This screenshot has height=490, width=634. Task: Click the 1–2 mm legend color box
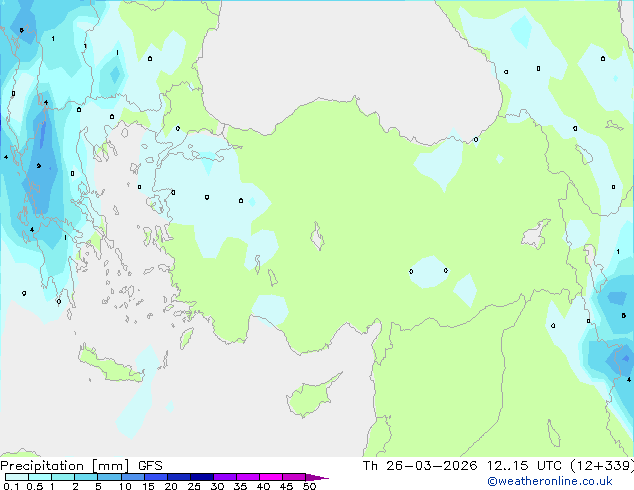63,477
